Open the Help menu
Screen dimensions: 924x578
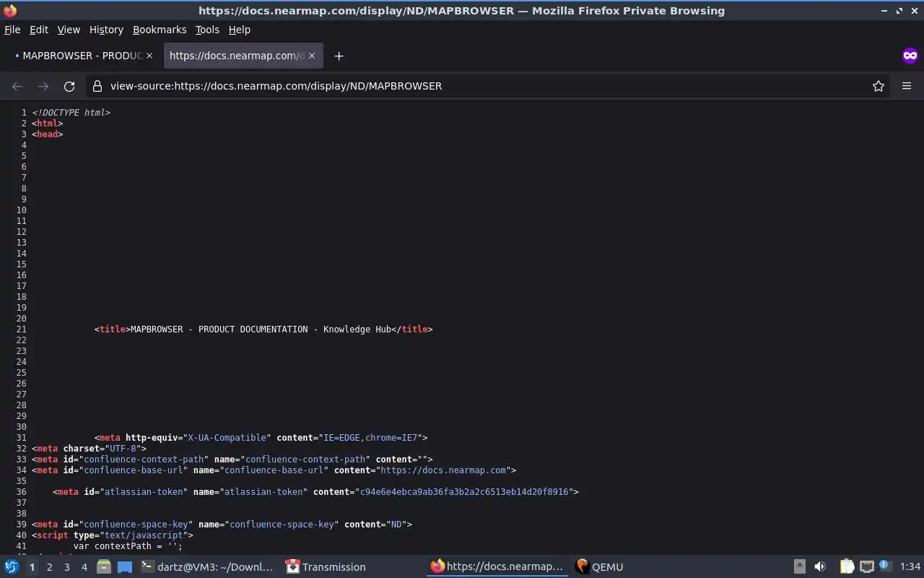(239, 30)
